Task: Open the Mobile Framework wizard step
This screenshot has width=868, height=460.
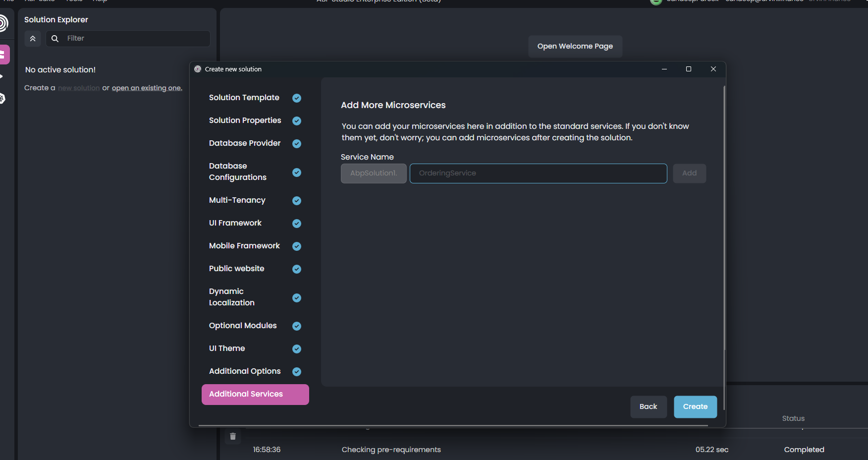Action: click(x=244, y=246)
